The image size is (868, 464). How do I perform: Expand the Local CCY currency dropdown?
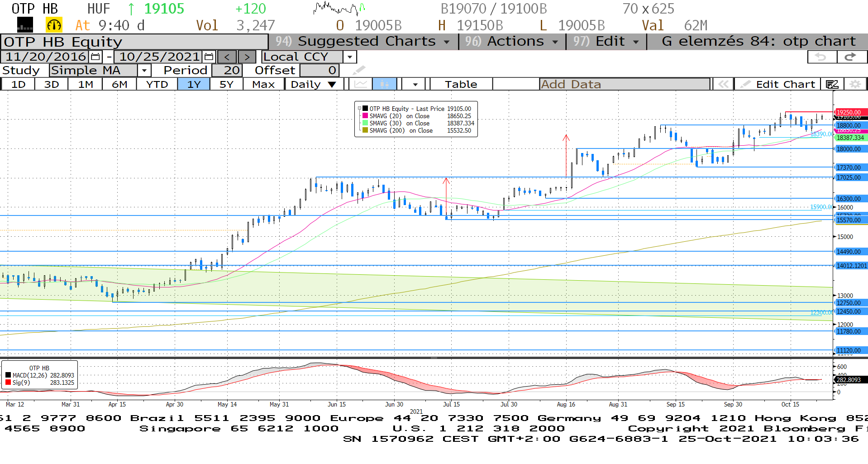[349, 57]
